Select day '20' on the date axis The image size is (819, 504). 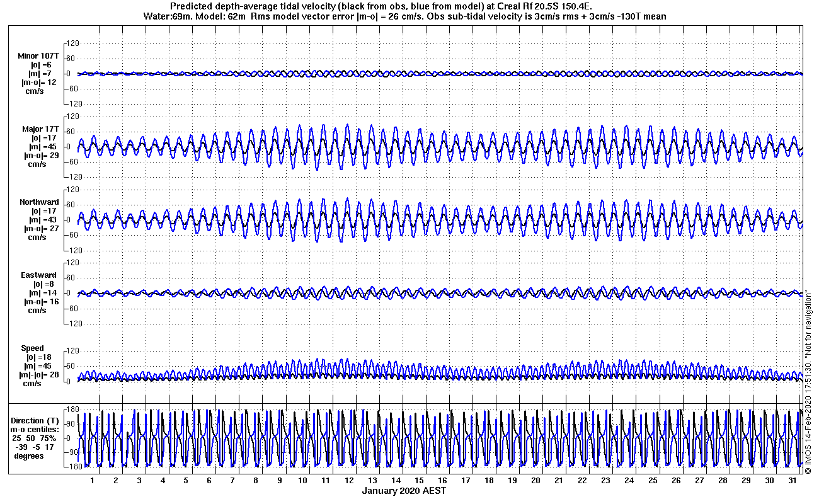pos(535,481)
